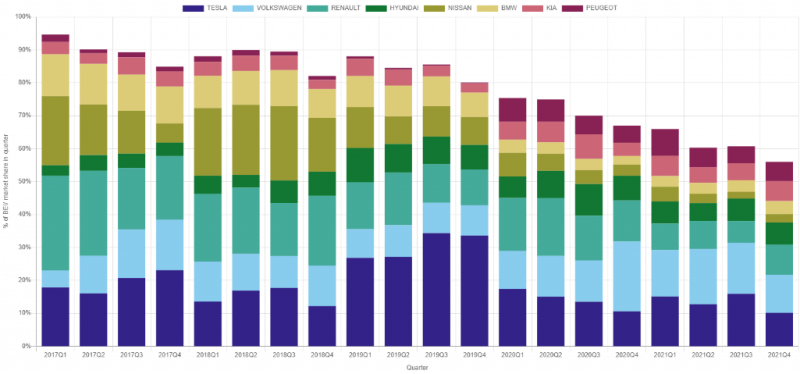Select Tesla bar segment for 2019Q3
This screenshot has height=374, width=800.
click(437, 289)
